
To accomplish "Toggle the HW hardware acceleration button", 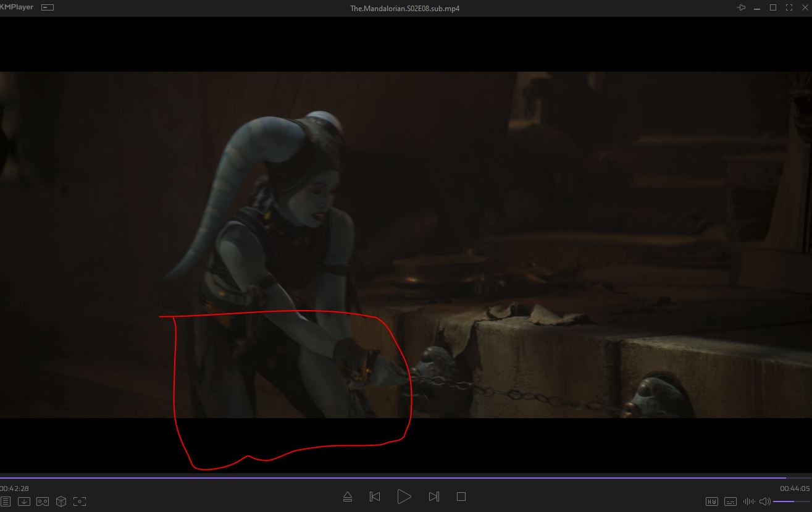I will coord(712,502).
